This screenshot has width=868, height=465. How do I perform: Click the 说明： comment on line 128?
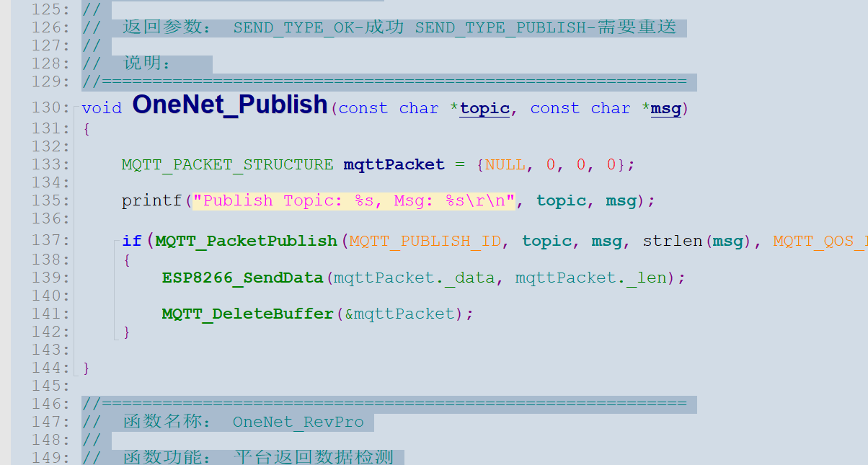pos(147,63)
